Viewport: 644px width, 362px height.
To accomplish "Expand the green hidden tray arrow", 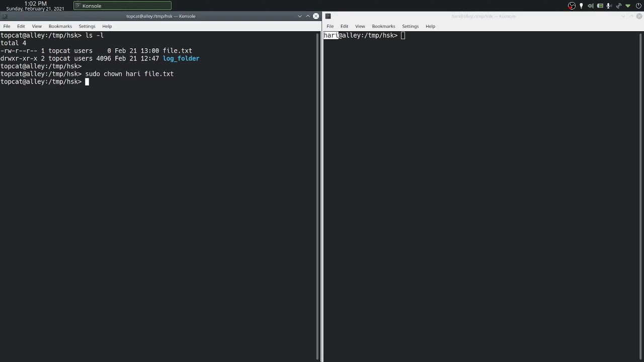I will point(628,6).
